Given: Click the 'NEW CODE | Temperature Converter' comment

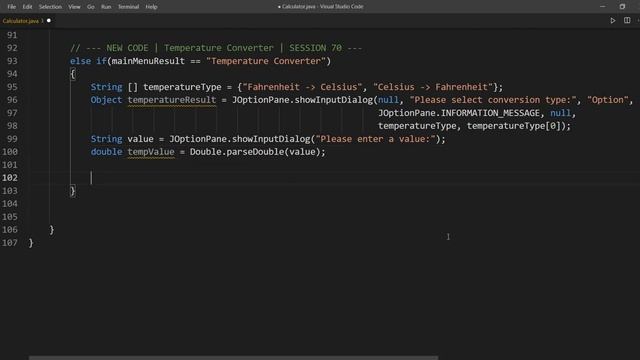Looking at the screenshot, I should tap(216, 48).
